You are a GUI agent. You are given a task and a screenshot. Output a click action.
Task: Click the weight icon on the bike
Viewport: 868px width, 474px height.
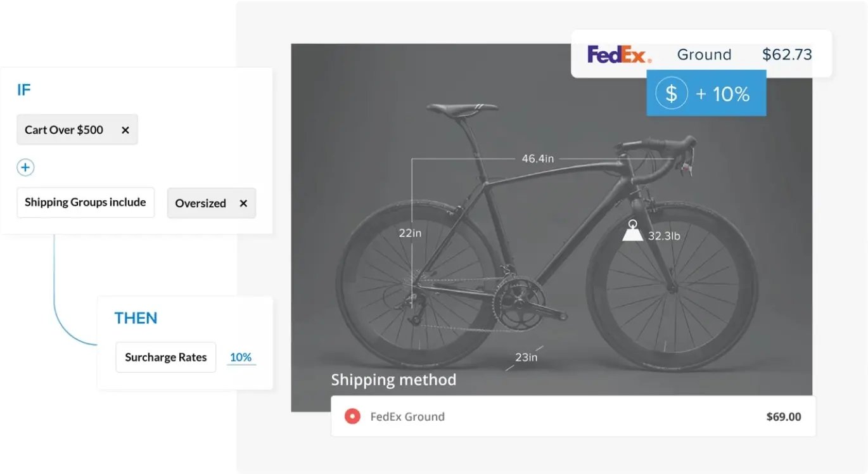(632, 231)
